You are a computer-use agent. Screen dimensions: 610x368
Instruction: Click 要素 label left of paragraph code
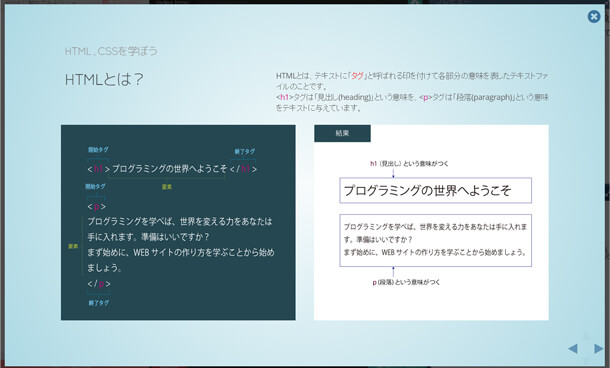click(73, 246)
